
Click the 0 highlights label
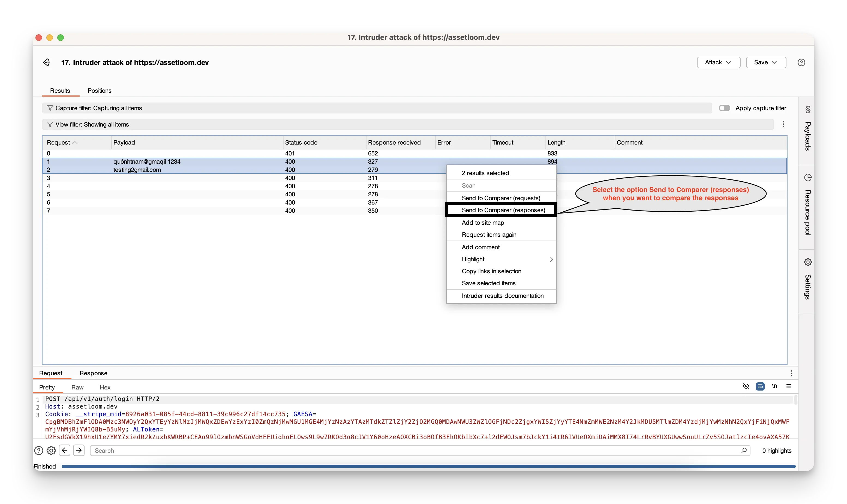point(776,451)
